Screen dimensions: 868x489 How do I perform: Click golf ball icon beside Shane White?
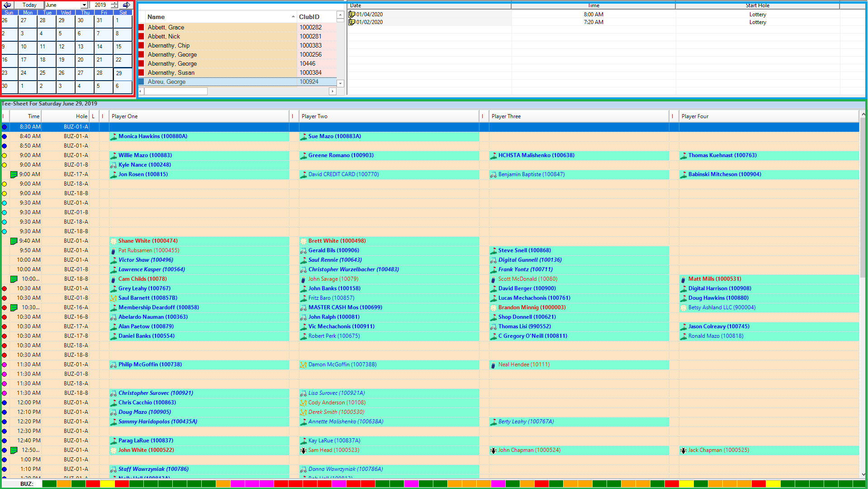tap(114, 241)
